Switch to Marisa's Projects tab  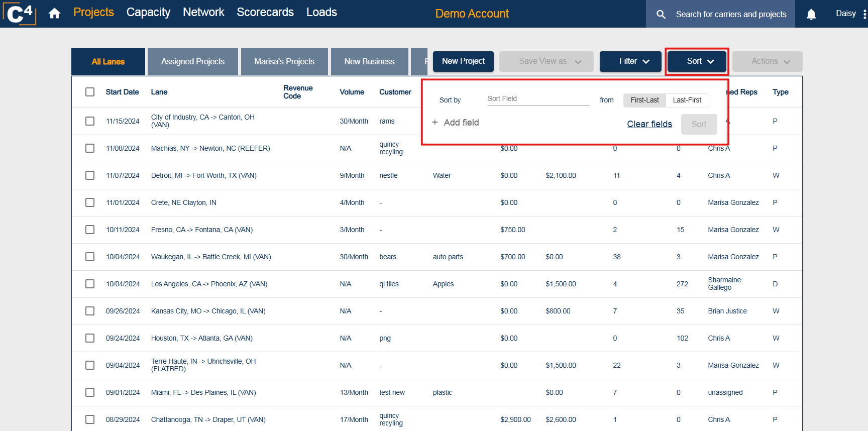(x=284, y=62)
